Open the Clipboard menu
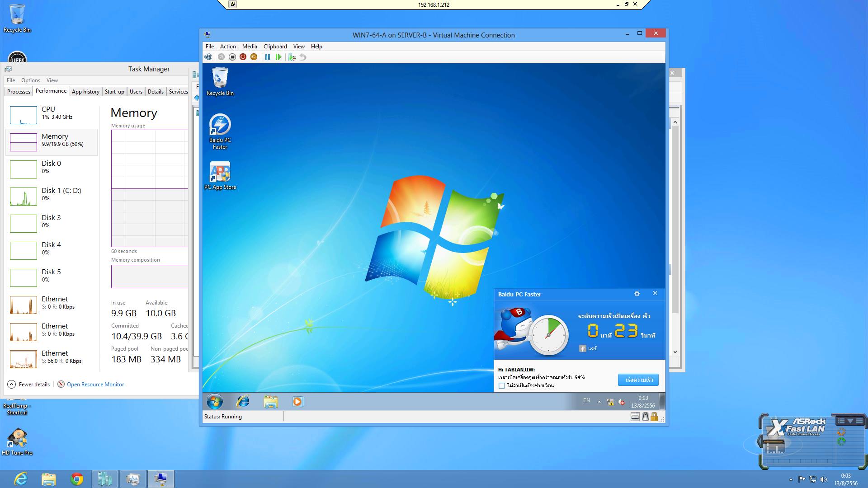The image size is (868, 488). coord(275,47)
